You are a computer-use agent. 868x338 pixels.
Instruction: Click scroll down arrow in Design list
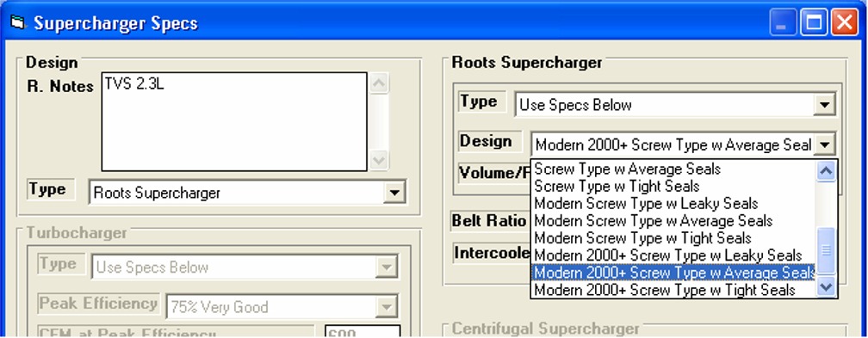point(826,286)
